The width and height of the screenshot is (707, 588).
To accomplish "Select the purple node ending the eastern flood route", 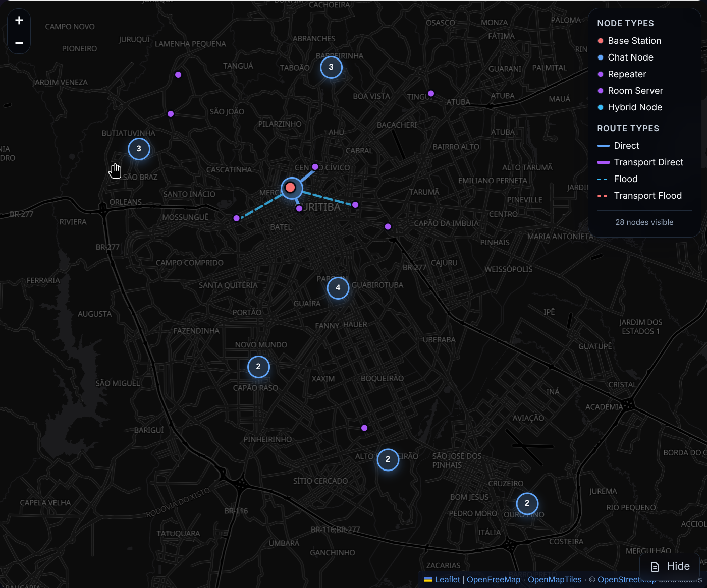I will click(355, 205).
